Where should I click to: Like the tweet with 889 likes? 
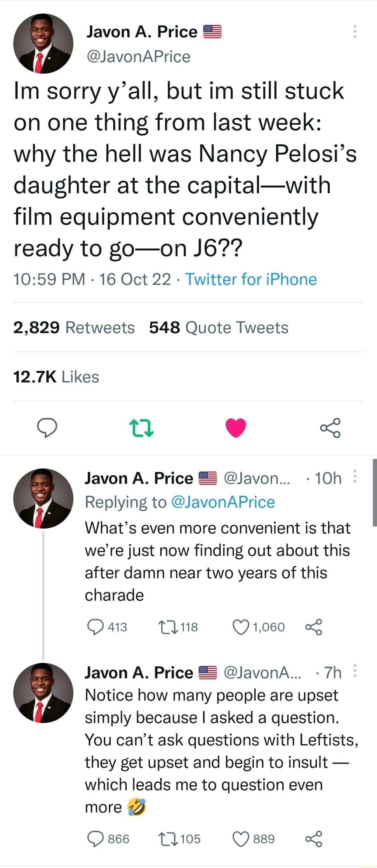[241, 838]
